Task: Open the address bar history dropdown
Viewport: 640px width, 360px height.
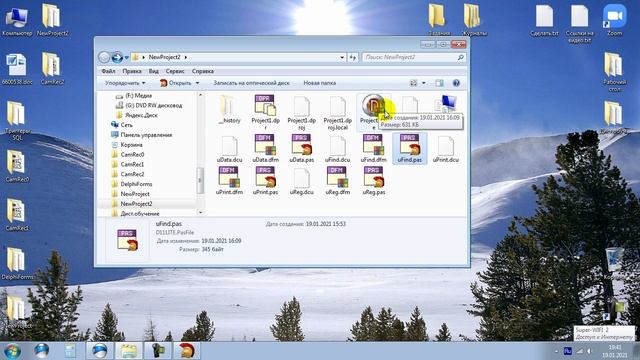Action: (x=342, y=58)
